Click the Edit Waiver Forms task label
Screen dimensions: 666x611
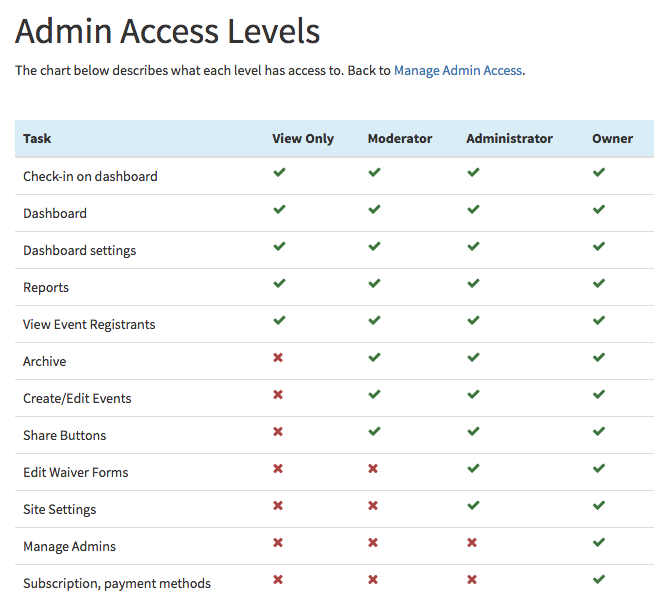[76, 472]
